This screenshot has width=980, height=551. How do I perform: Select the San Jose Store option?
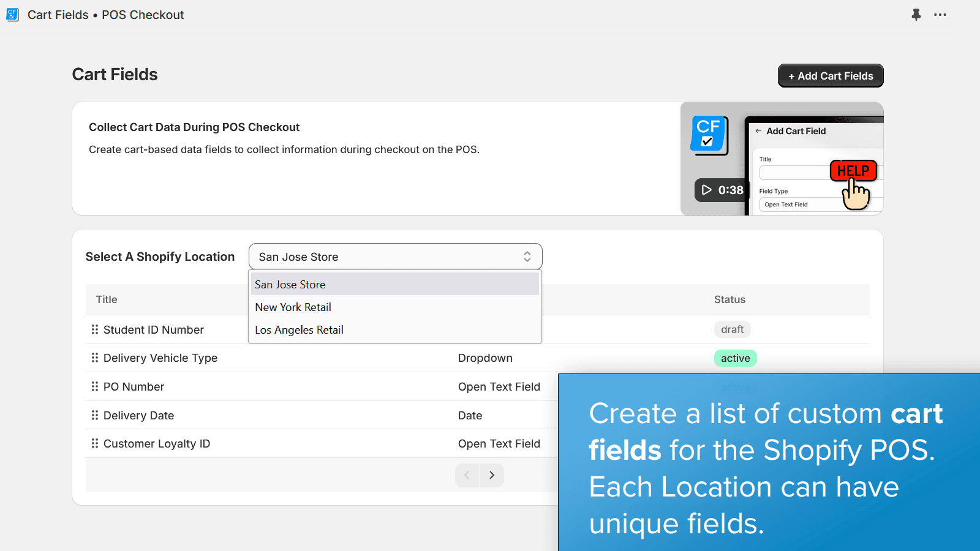290,284
